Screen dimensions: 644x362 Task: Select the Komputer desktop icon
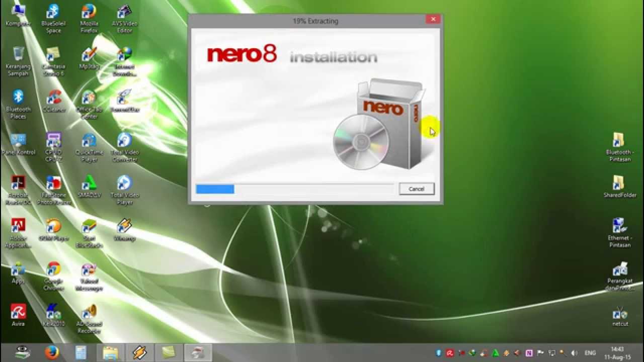(x=18, y=16)
